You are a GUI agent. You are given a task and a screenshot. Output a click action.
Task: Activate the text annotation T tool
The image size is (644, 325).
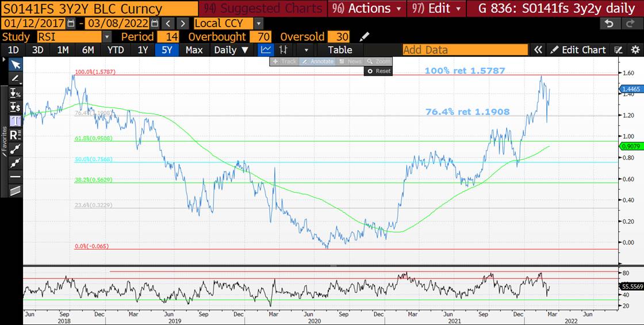coord(15,121)
